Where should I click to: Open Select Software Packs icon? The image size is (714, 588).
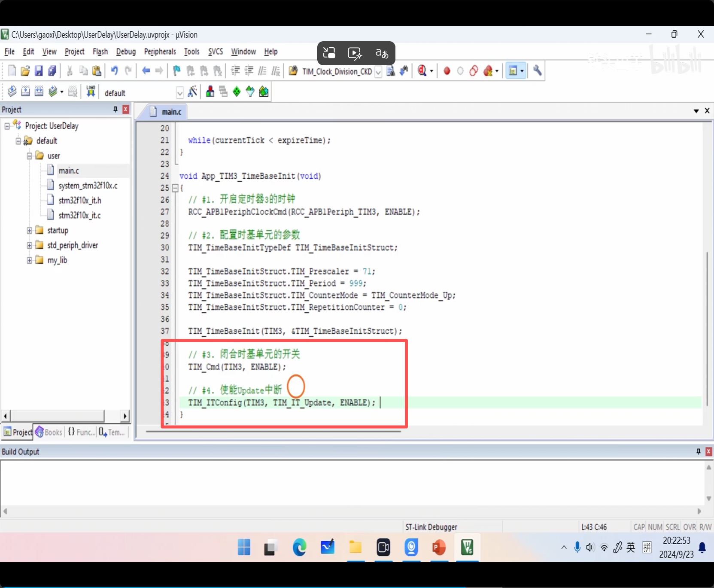[250, 91]
